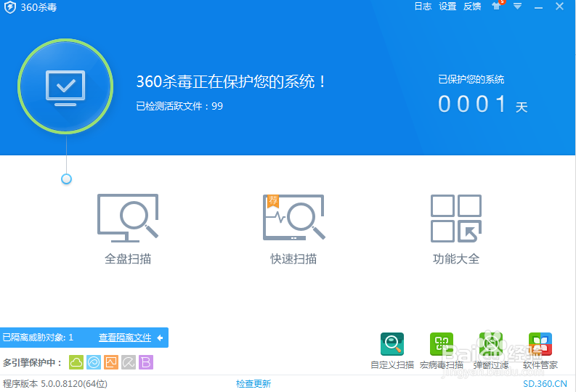Launch the 快速扫描 quick scan
Screen dimensions: 576x392
pyautogui.click(x=294, y=229)
